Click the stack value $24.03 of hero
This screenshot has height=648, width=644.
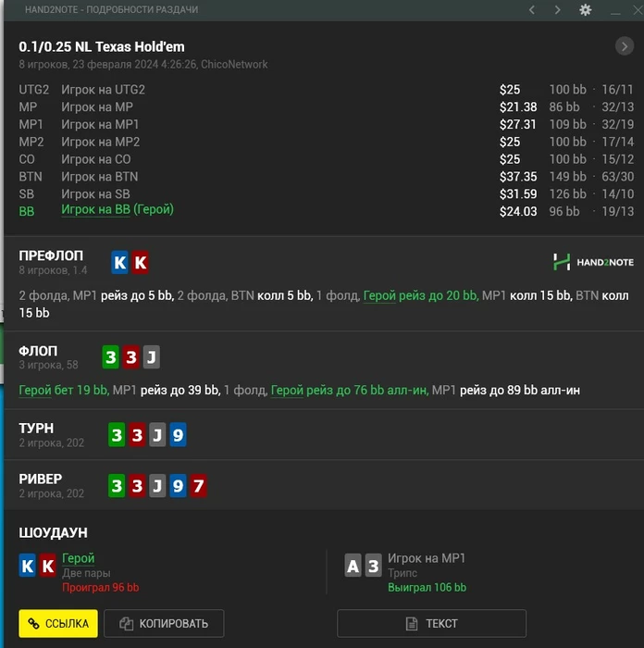tap(518, 211)
